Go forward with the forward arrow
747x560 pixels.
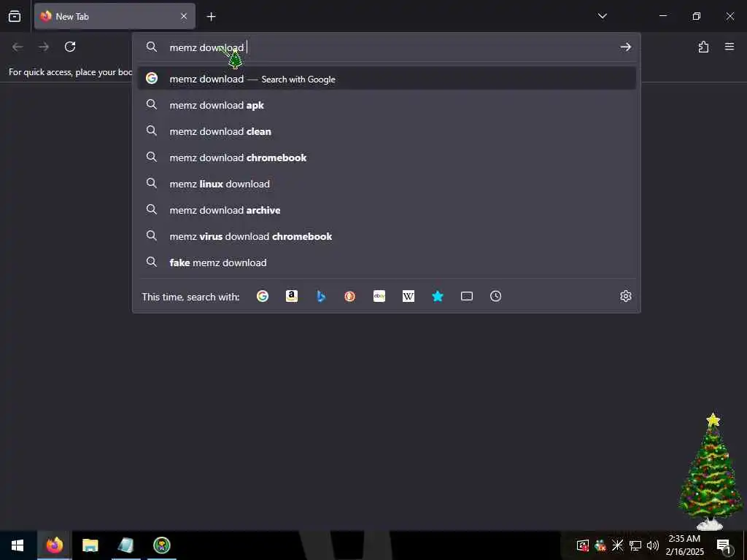click(x=44, y=47)
